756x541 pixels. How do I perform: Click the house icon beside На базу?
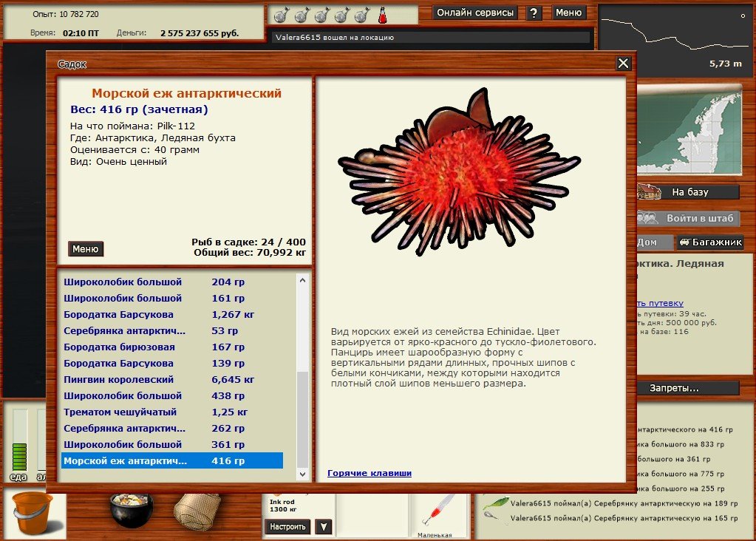click(649, 191)
